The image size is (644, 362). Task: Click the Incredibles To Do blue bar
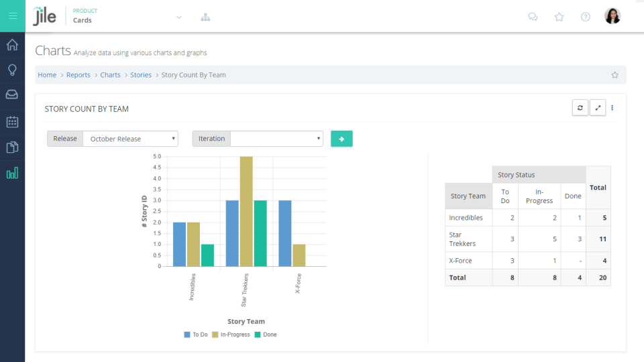pos(180,244)
